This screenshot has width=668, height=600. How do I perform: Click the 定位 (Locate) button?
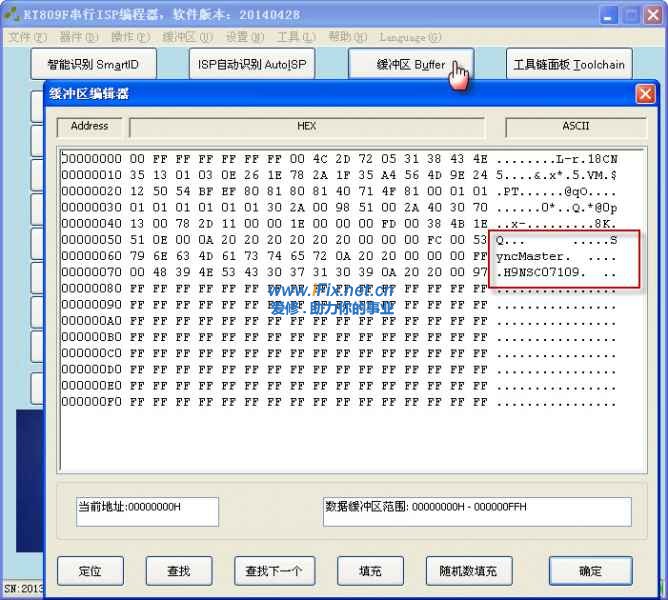click(90, 571)
